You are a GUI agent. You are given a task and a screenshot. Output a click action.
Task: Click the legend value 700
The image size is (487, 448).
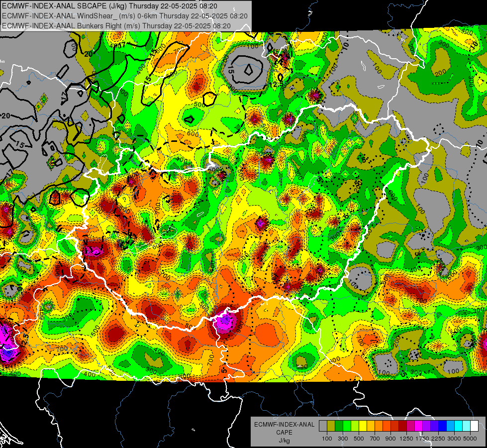[375, 439]
